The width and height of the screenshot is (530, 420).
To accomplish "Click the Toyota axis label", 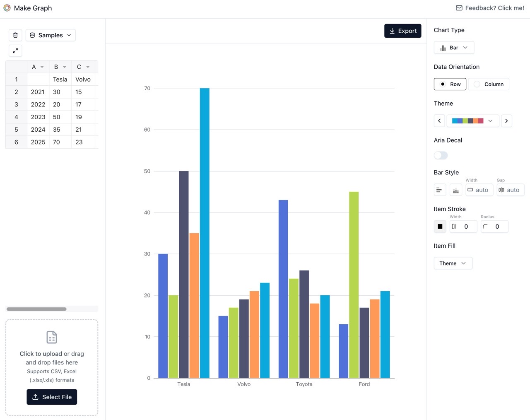I will click(304, 384).
